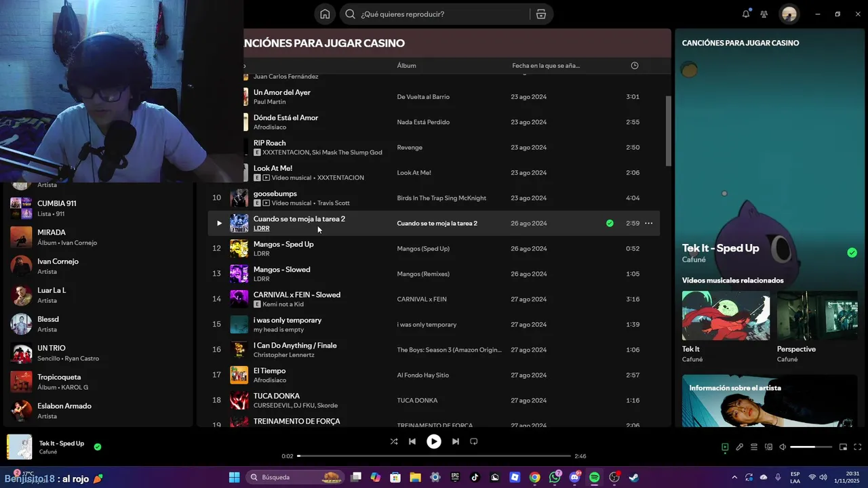Adjust the volume slider
The image size is (868, 488).
(811, 447)
